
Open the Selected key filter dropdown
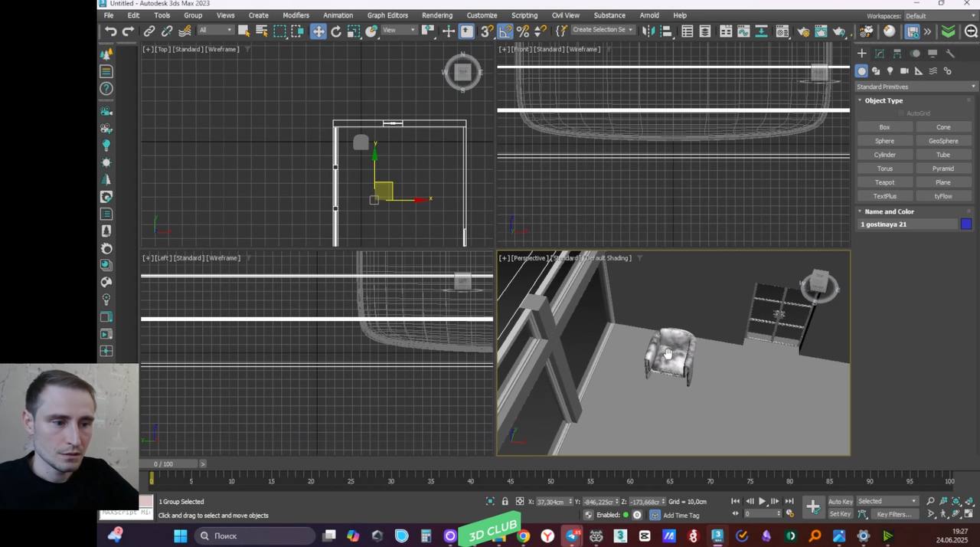(887, 502)
